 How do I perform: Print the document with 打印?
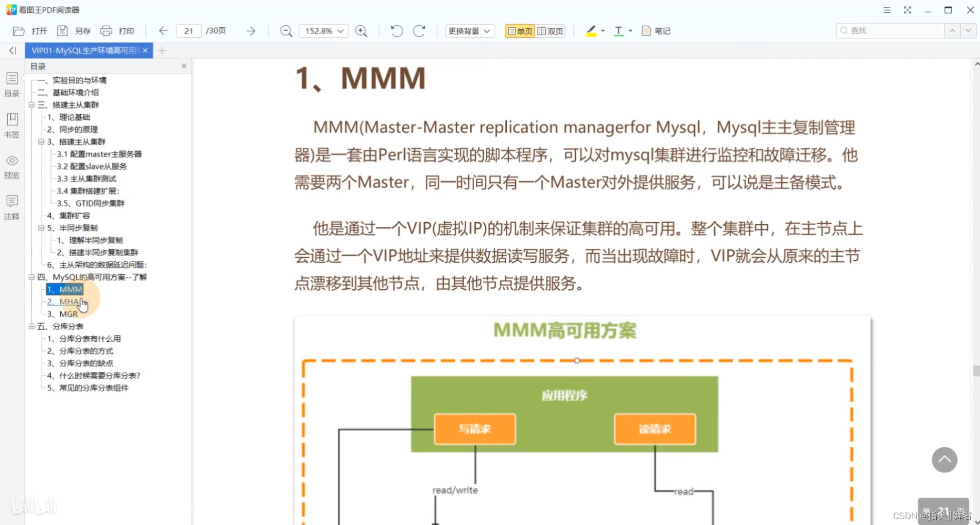117,31
